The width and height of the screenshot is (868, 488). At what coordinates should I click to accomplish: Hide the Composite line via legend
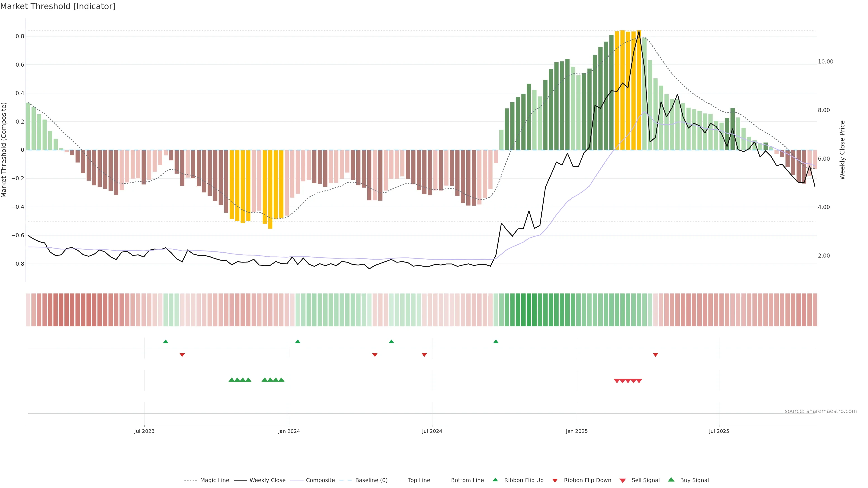point(320,480)
